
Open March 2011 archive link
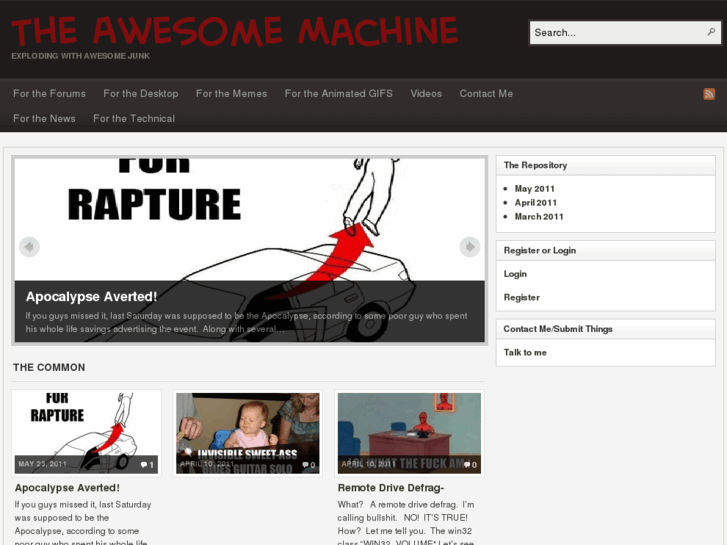[539, 217]
